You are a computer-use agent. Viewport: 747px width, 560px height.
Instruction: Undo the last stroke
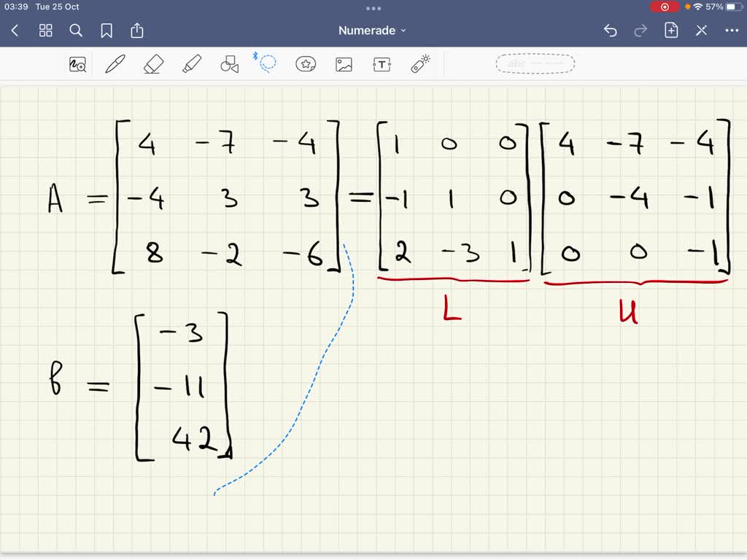tap(610, 31)
